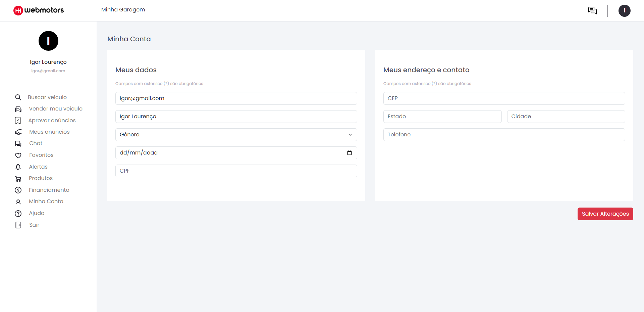Viewport: 644px width, 312px height.
Task: Click the Minha Conta person icon
Action: click(18, 202)
